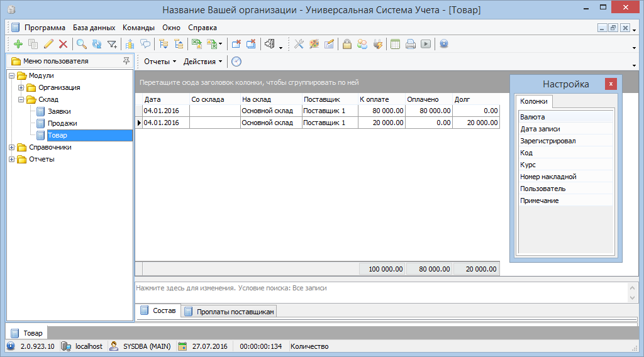Click the clock icon next to Действия
Screen dimensions: 644x357
tap(236, 62)
